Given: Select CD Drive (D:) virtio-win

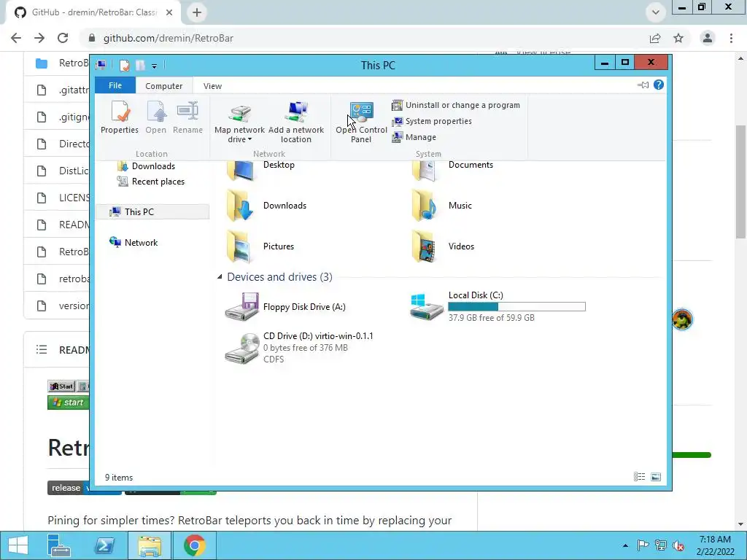Looking at the screenshot, I should (299, 348).
